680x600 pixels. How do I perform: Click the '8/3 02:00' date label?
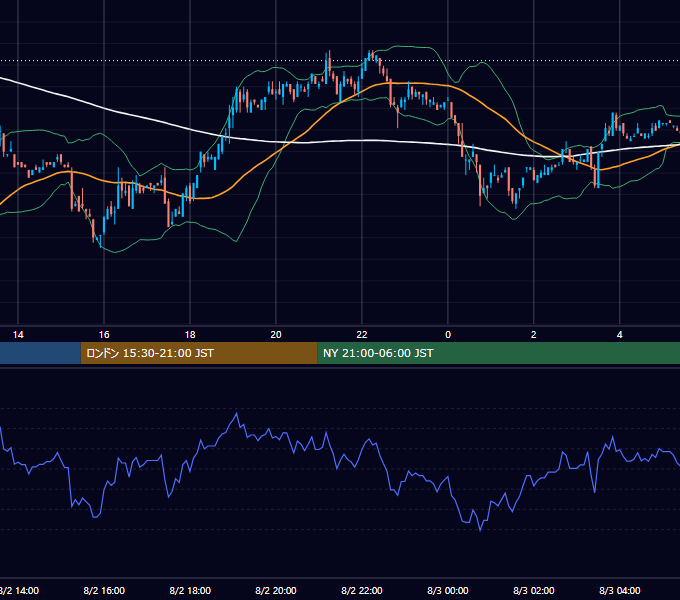[x=534, y=590]
